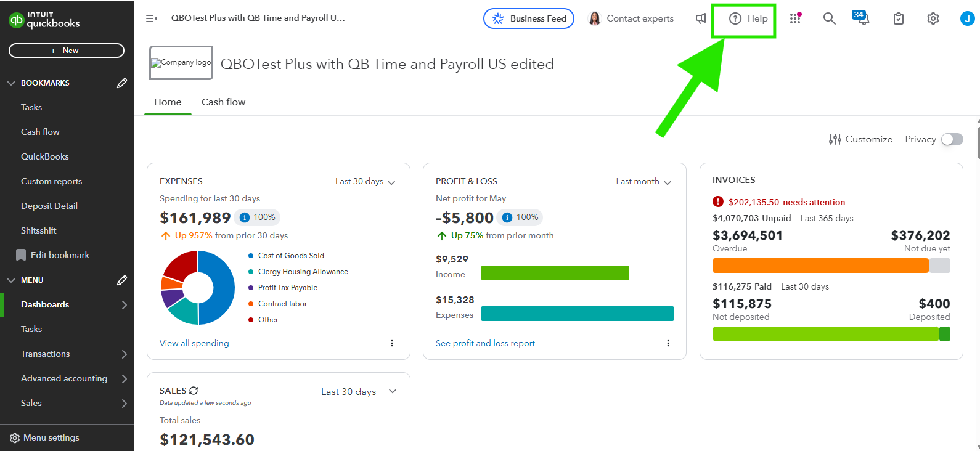Open the announcements megaphone icon
Viewport: 980px width, 451px height.
[x=701, y=18]
